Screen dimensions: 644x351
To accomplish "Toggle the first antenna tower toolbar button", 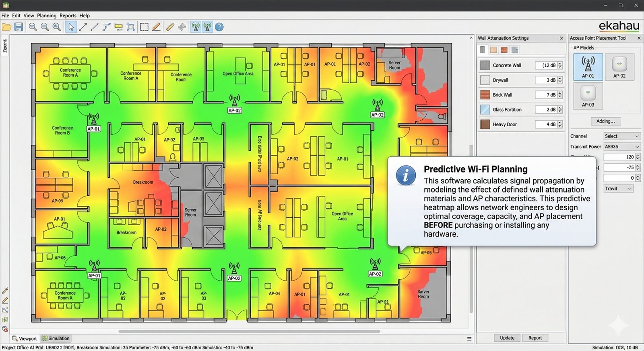I will coord(196,27).
